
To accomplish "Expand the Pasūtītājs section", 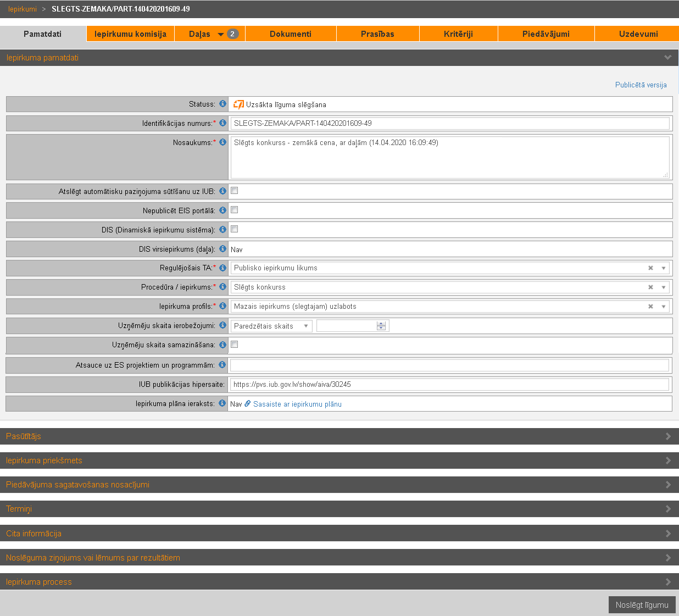I will 339,436.
